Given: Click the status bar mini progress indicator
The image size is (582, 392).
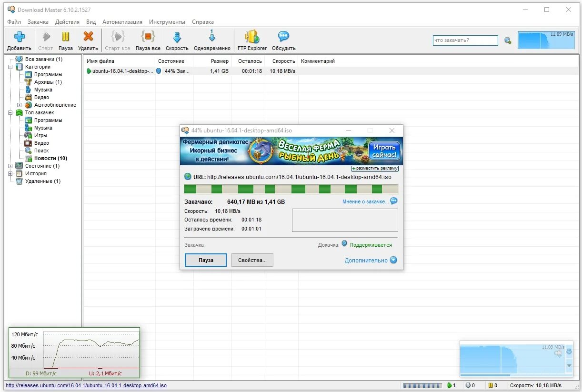Looking at the screenshot, I should (x=422, y=385).
